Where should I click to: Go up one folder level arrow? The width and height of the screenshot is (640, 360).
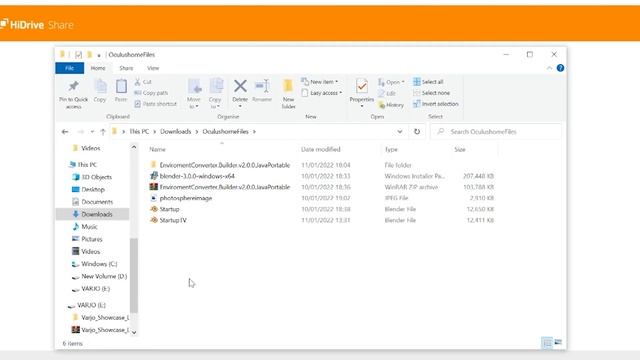click(103, 132)
